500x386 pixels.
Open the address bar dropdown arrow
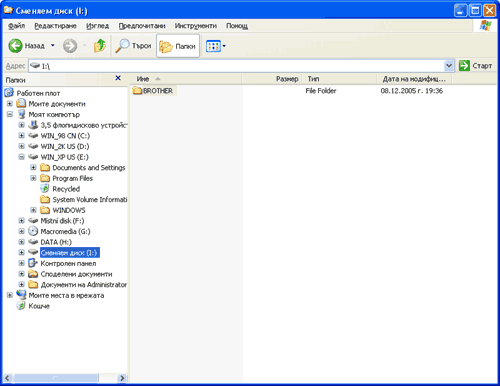coord(449,66)
